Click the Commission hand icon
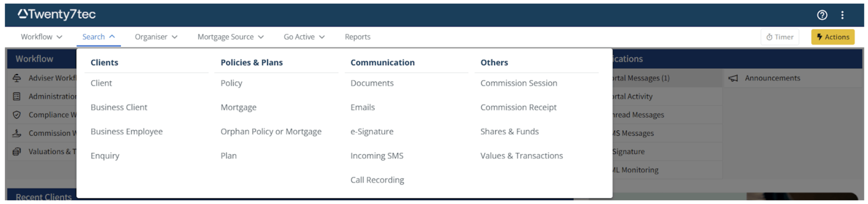 pyautogui.click(x=16, y=133)
